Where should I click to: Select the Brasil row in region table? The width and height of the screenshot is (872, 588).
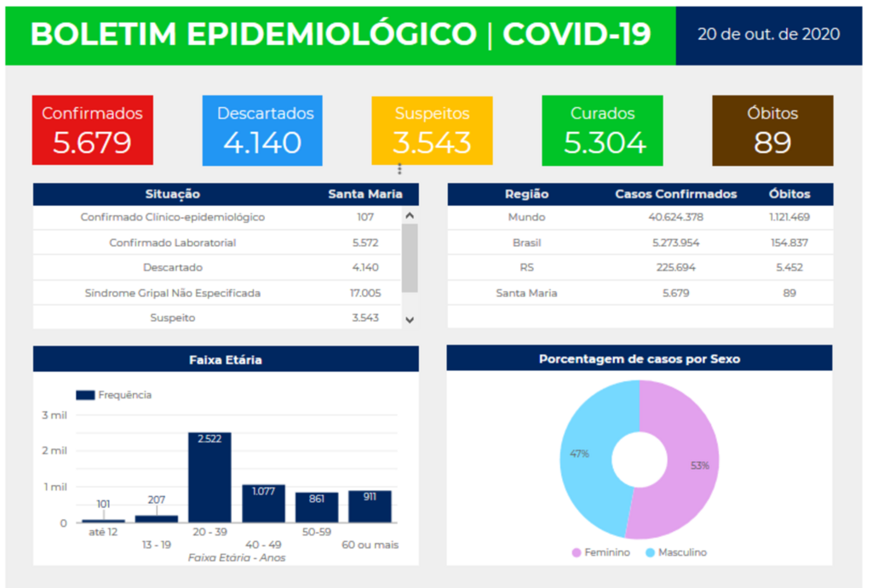point(640,243)
